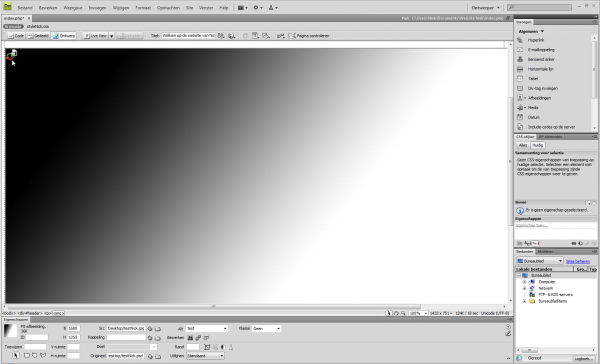Preview in browser globe icon
The image size is (600, 364).
232,36
